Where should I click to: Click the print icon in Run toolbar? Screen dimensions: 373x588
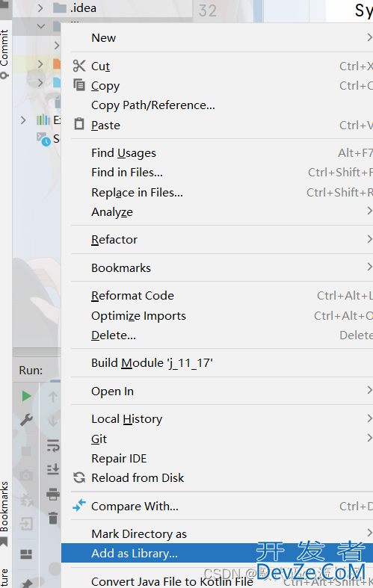(53, 495)
